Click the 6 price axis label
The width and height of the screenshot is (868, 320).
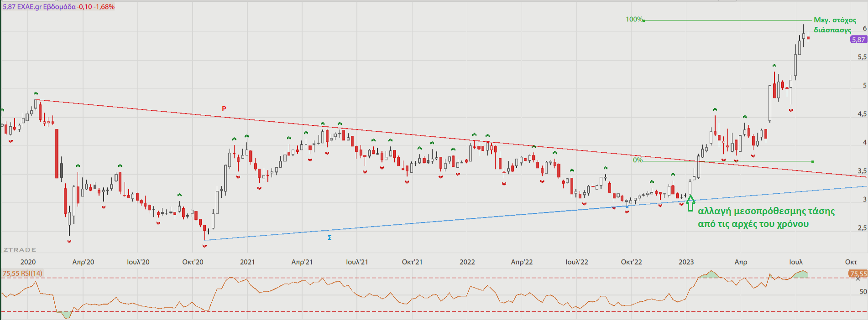click(864, 28)
